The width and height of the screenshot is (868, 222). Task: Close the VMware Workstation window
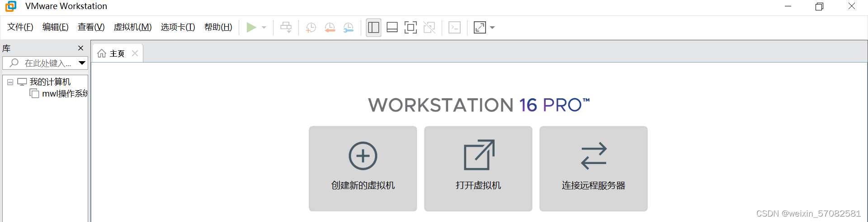tap(852, 6)
